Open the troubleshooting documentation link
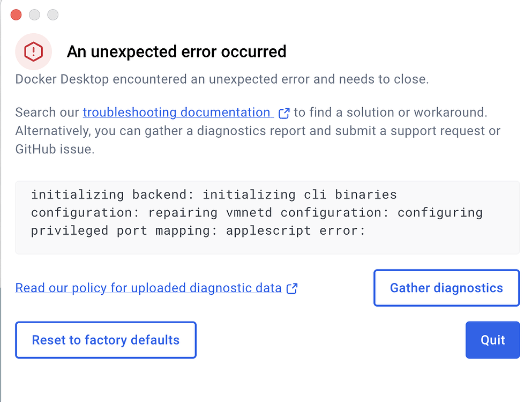This screenshot has height=402, width=532. [178, 113]
